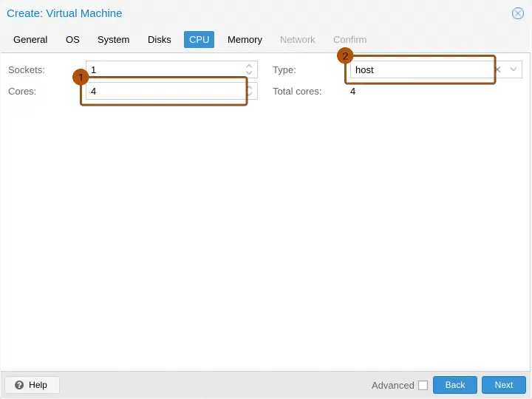Open the OS tab
Screen dimensions: 532x399
click(x=72, y=40)
